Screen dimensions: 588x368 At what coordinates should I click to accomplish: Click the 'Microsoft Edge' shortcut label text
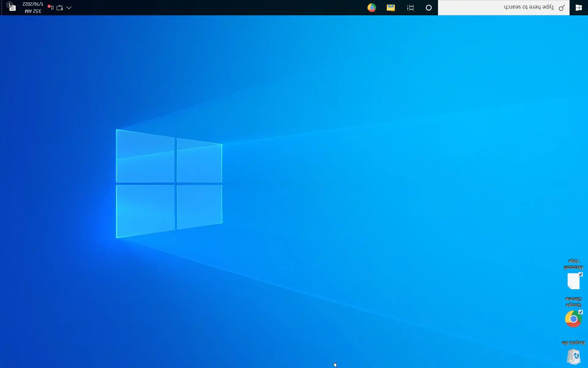tap(573, 264)
